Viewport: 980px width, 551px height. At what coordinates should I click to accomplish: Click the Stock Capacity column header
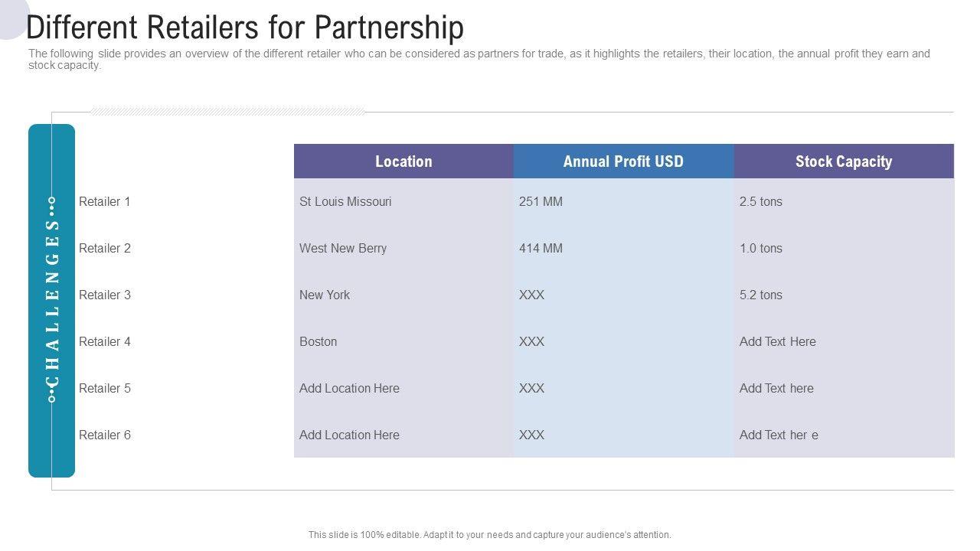click(843, 161)
